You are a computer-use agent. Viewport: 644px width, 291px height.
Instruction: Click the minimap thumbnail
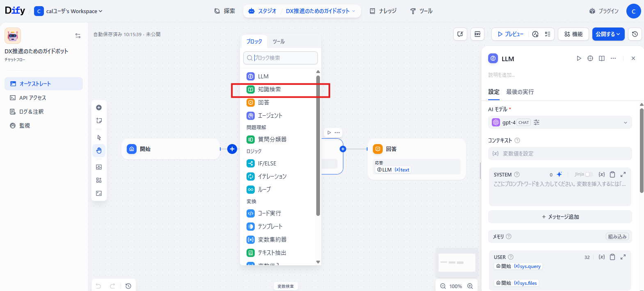pyautogui.click(x=457, y=262)
